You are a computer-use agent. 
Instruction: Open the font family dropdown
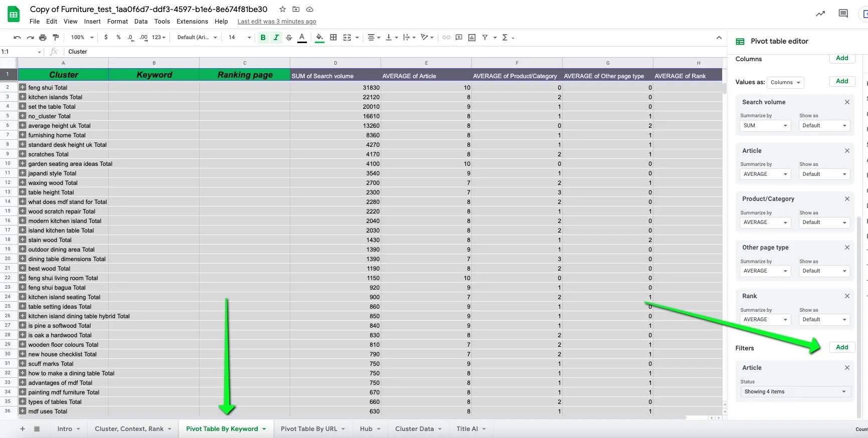point(197,38)
